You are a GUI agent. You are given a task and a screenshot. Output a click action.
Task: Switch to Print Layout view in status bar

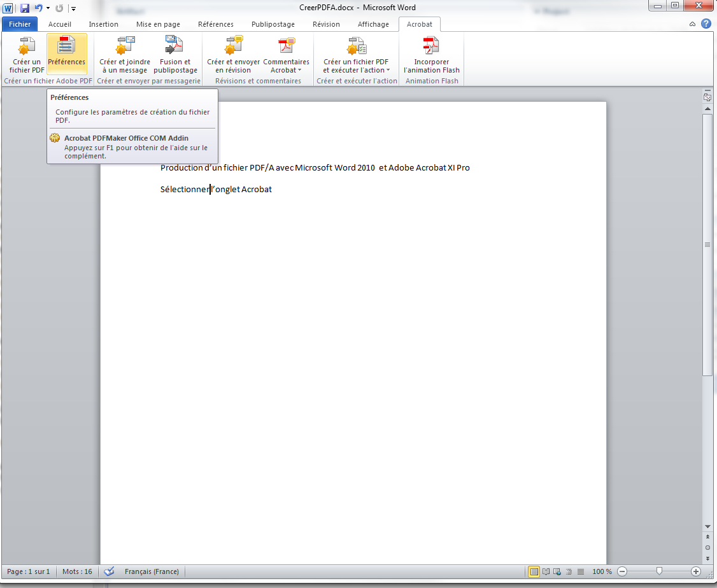pos(534,571)
